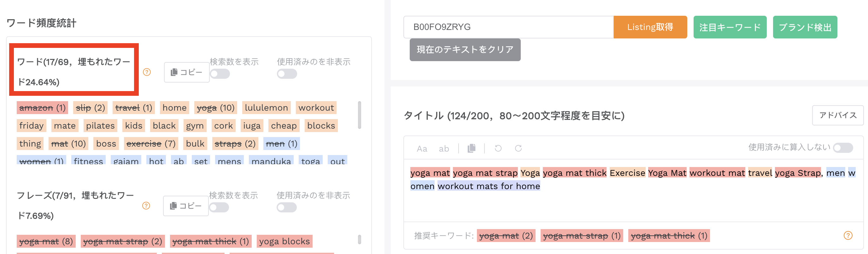
Task: Select the 'men (1)' word tag
Action: [281, 144]
